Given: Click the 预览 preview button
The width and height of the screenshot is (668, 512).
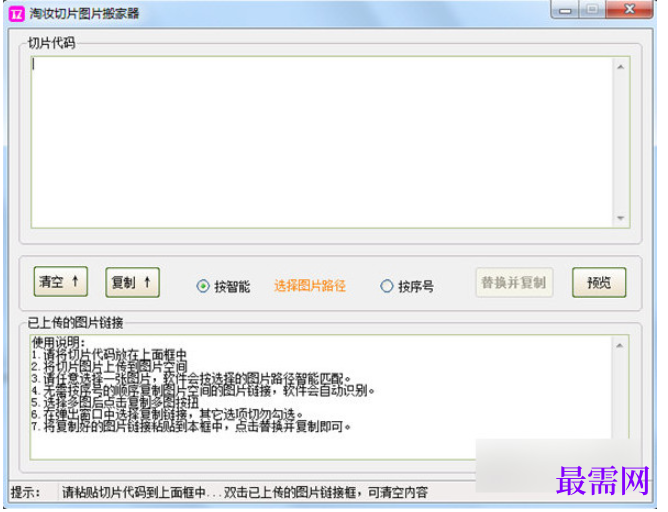Looking at the screenshot, I should point(599,282).
